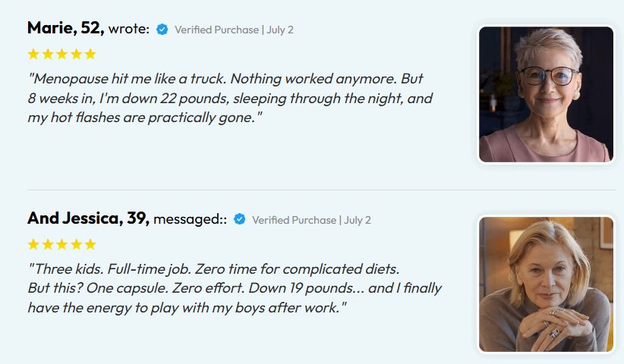This screenshot has height=364, width=624.
Task: Click the "And Jessica, 39," reviewer name
Action: (x=88, y=218)
